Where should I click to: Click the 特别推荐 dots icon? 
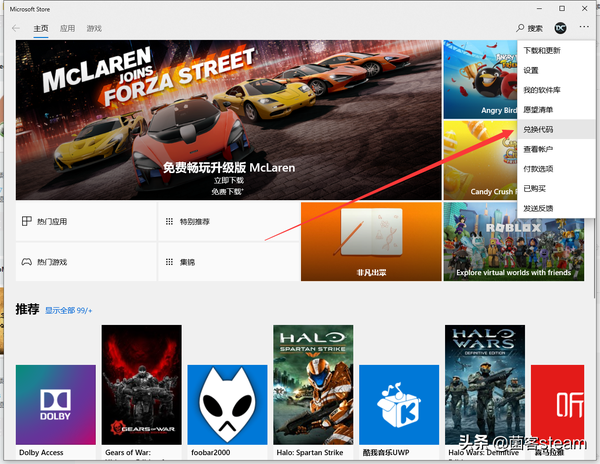coord(169,221)
